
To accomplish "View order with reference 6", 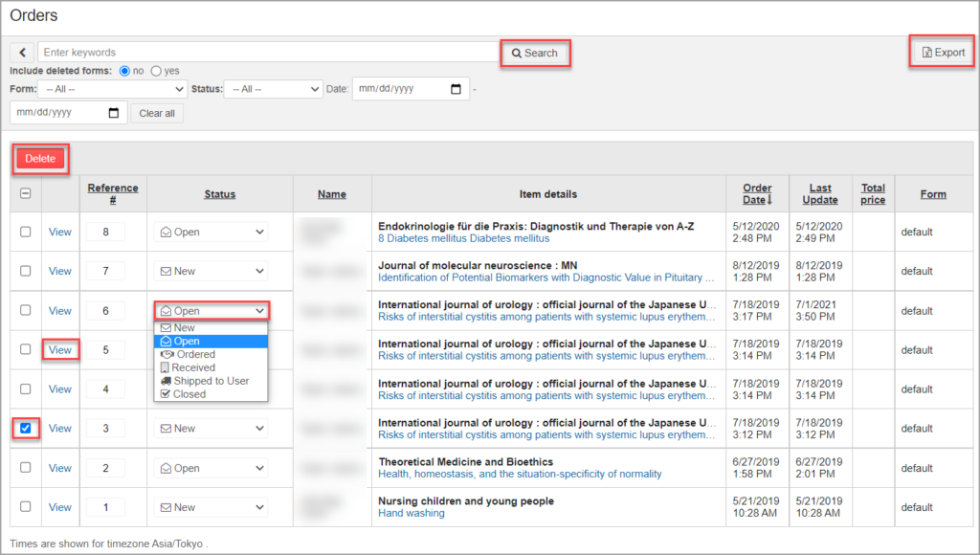I will (x=60, y=311).
